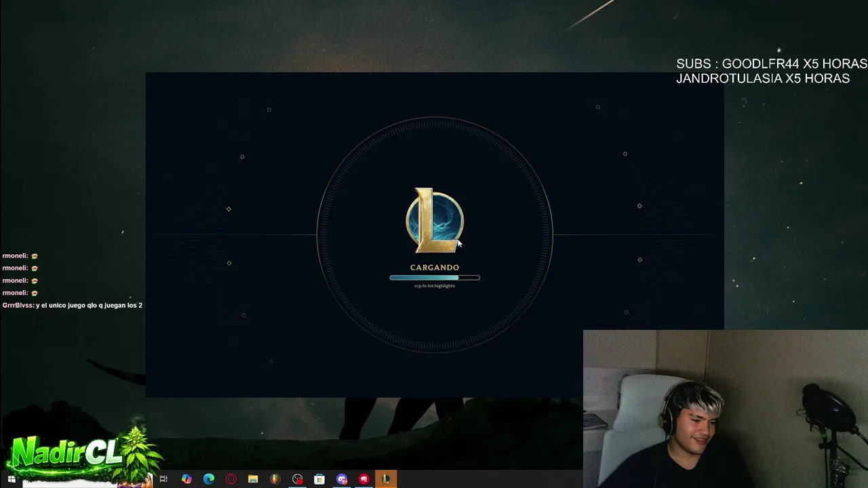
Task: Open the Opera browser taskbar icon
Action: [231, 479]
